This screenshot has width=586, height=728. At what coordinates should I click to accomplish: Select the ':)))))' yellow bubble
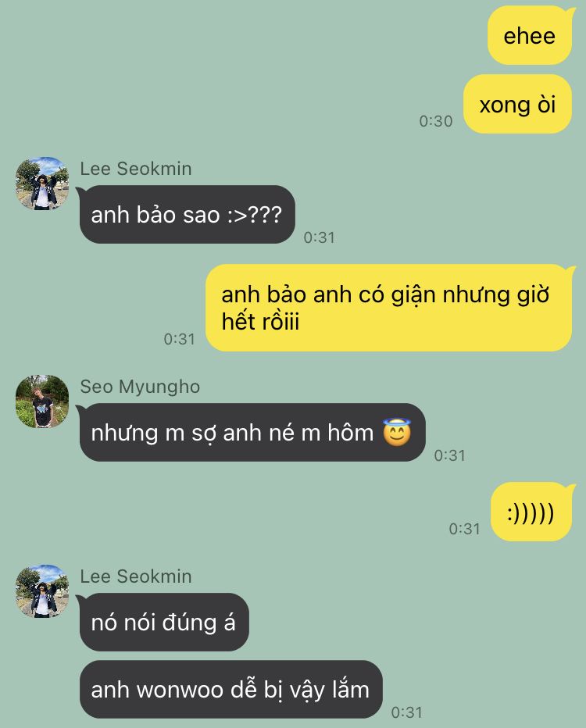531,512
